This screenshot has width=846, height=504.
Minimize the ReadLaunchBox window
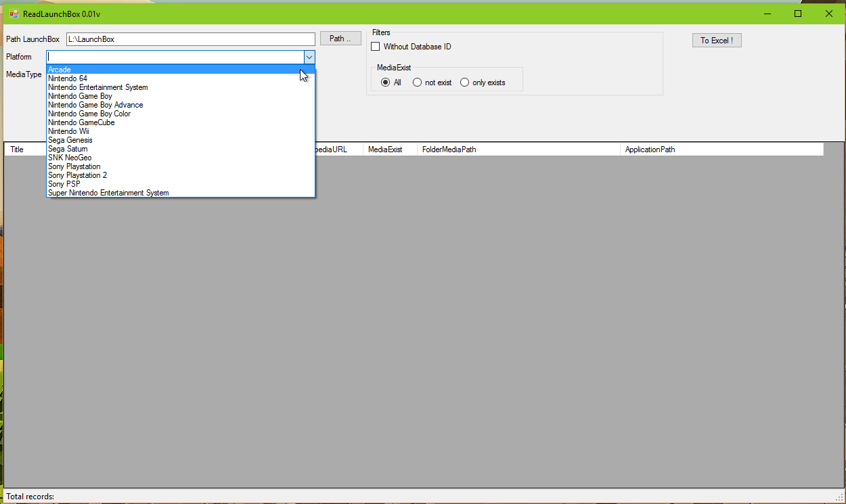coord(767,14)
